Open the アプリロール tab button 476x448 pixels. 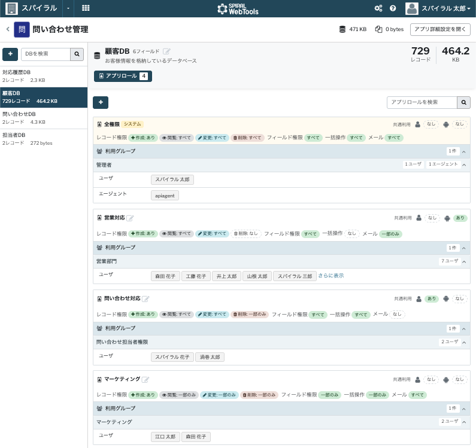pyautogui.click(x=123, y=76)
